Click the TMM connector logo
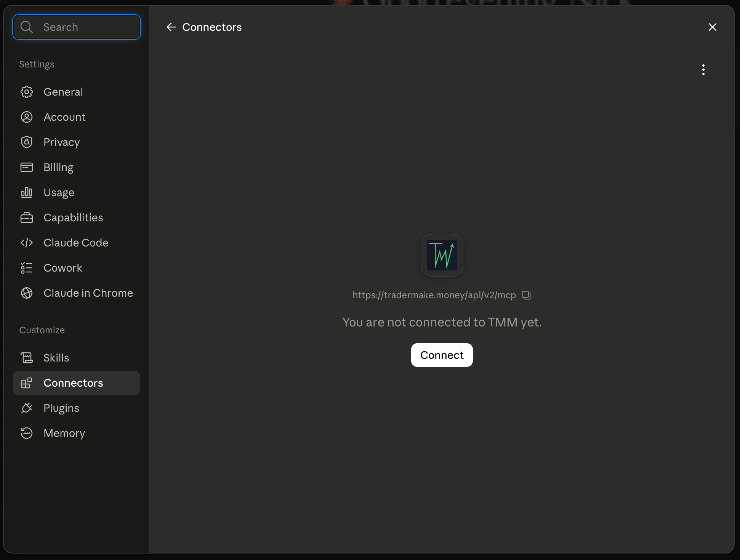 (442, 255)
